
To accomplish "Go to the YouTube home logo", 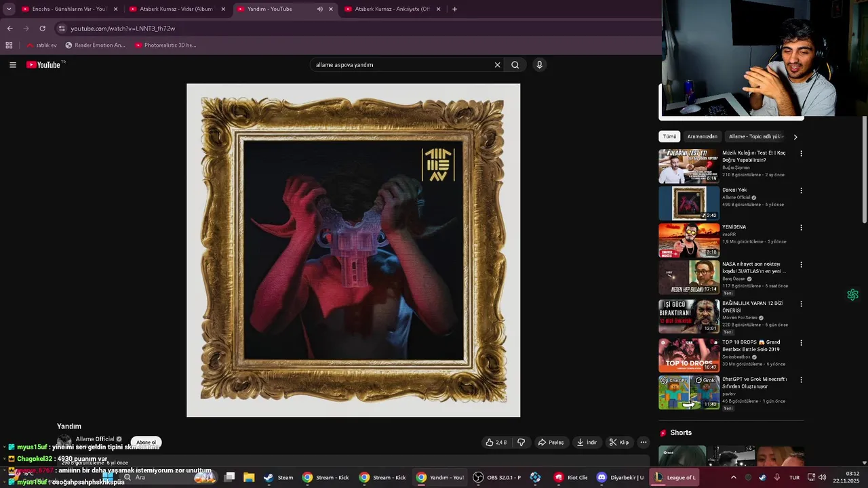I will coord(44,65).
